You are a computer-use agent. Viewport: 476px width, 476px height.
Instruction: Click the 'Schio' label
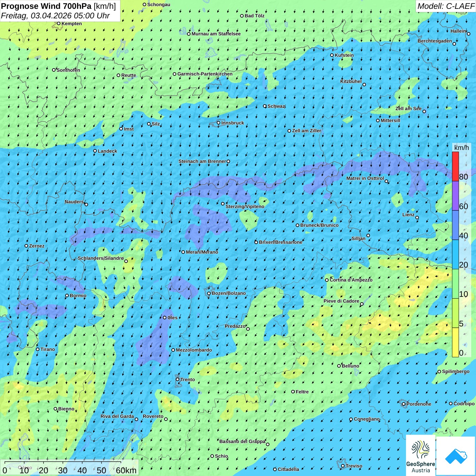221,456
